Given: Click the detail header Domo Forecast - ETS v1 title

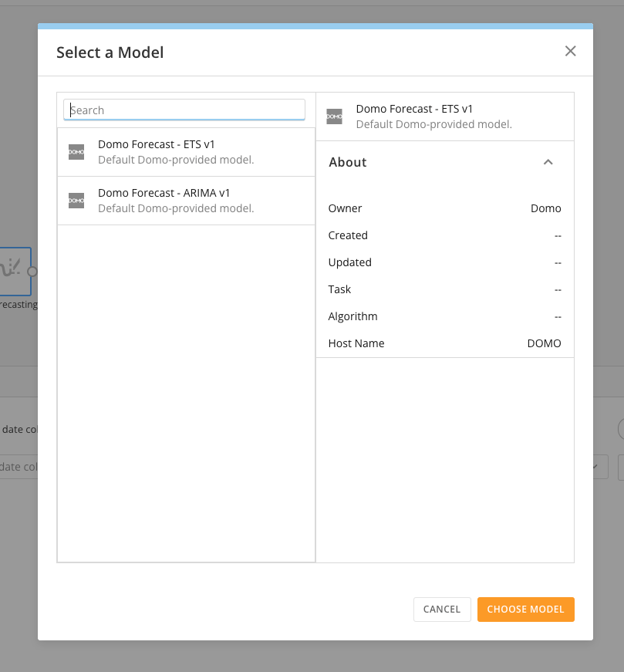Looking at the screenshot, I should (414, 109).
